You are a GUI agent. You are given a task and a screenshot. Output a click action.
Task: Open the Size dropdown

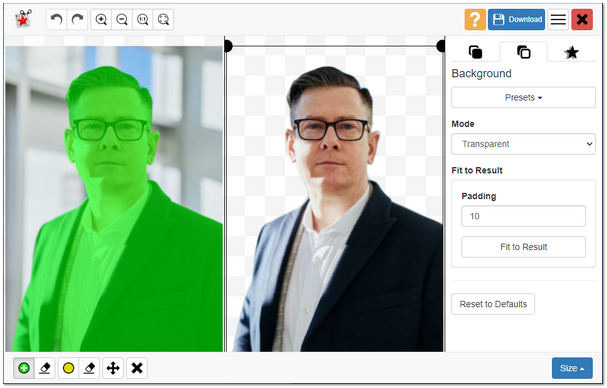572,368
